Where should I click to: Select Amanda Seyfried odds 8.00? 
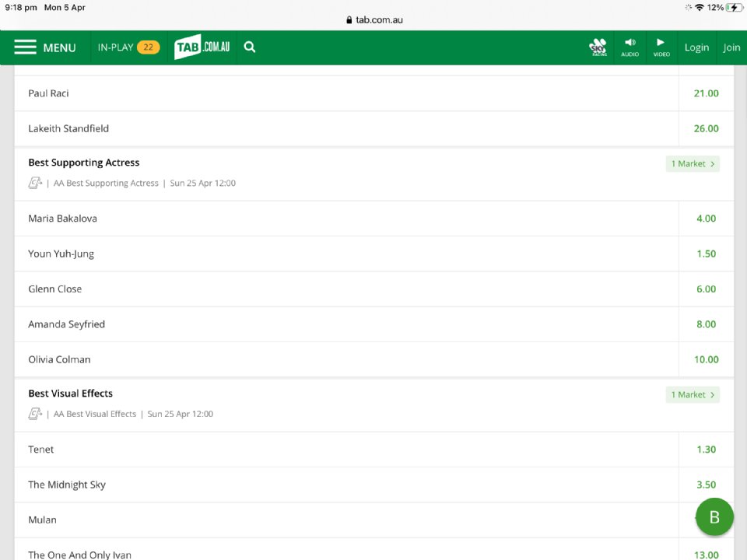click(x=706, y=324)
